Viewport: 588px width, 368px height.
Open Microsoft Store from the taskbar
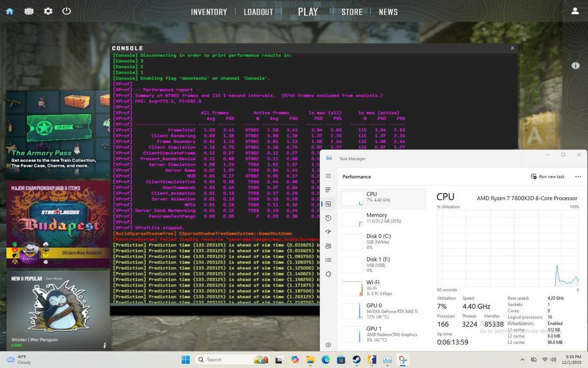pyautogui.click(x=341, y=360)
